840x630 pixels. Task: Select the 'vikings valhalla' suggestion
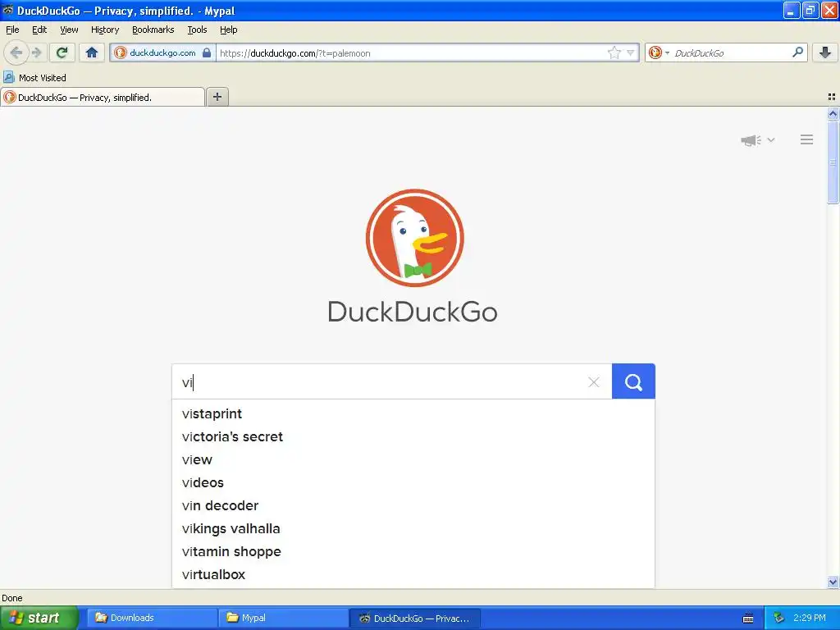[x=413, y=529]
